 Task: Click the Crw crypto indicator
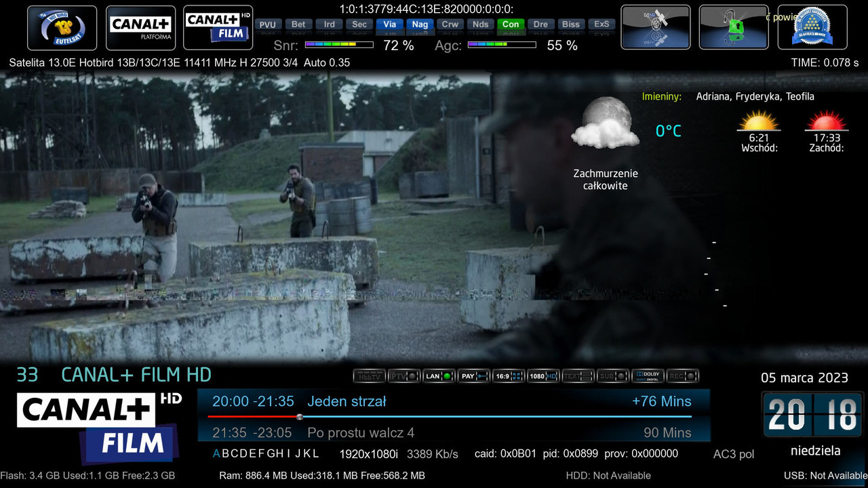point(450,24)
